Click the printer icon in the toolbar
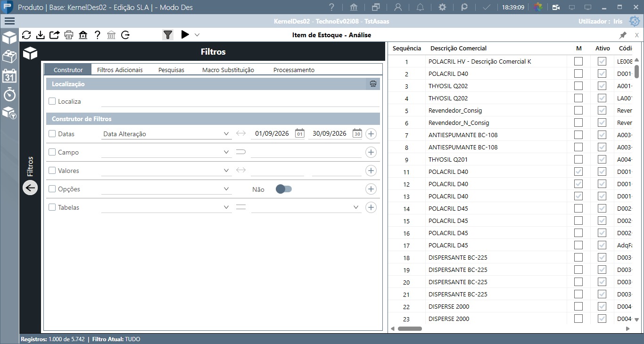The height and width of the screenshot is (344, 644). 69,35
